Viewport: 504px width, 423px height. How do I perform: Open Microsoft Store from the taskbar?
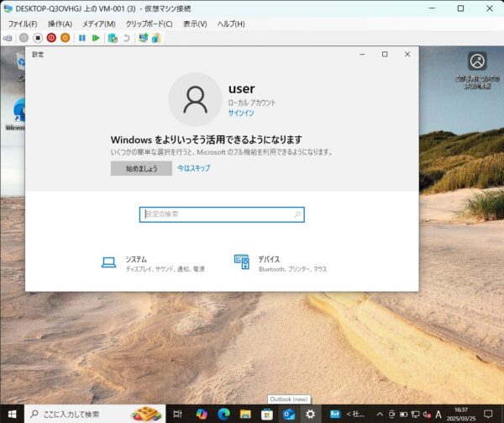[x=267, y=414]
